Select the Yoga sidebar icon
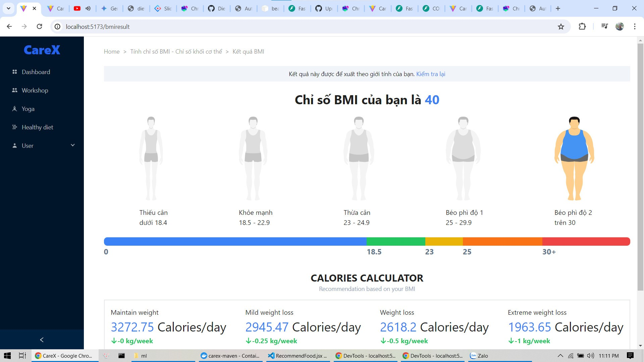 pos(14,109)
